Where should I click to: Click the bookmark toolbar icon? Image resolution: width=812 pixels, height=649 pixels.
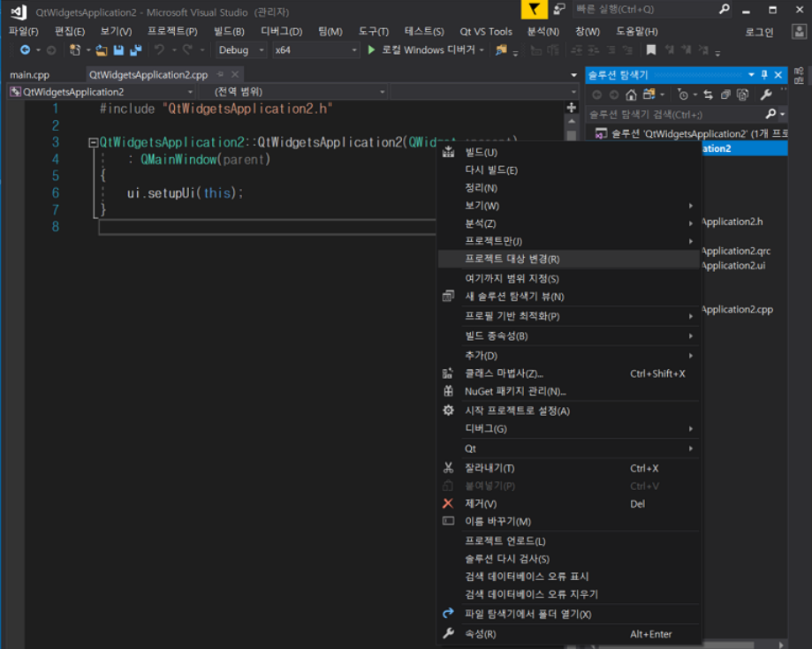tap(651, 49)
